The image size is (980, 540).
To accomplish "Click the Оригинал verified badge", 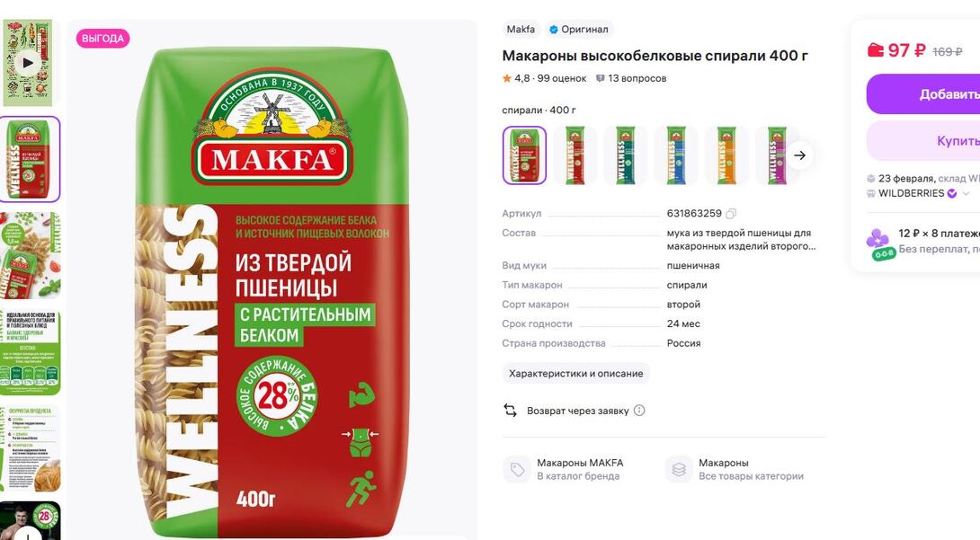I will [x=578, y=30].
